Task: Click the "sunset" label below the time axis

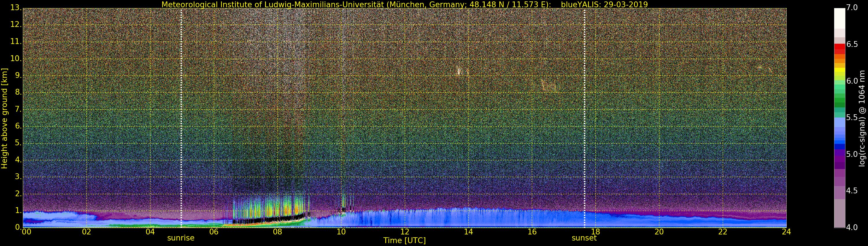Action: pyautogui.click(x=584, y=238)
